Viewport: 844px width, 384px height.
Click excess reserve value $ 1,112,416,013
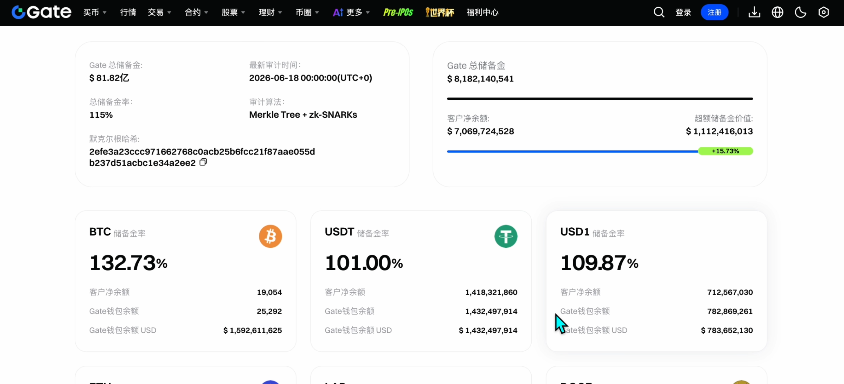pyautogui.click(x=719, y=131)
